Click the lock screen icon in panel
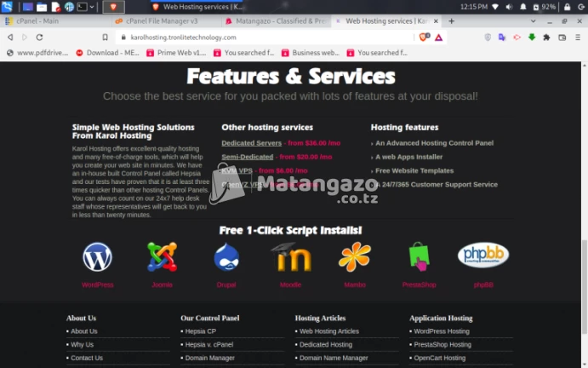588x368 pixels. (x=567, y=7)
